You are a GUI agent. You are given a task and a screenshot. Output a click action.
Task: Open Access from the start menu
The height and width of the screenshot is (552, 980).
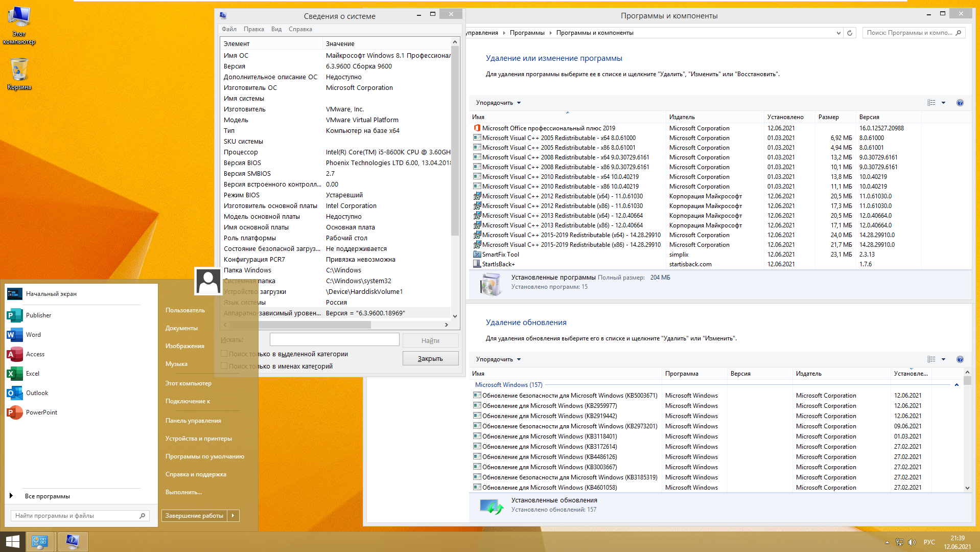[35, 354]
